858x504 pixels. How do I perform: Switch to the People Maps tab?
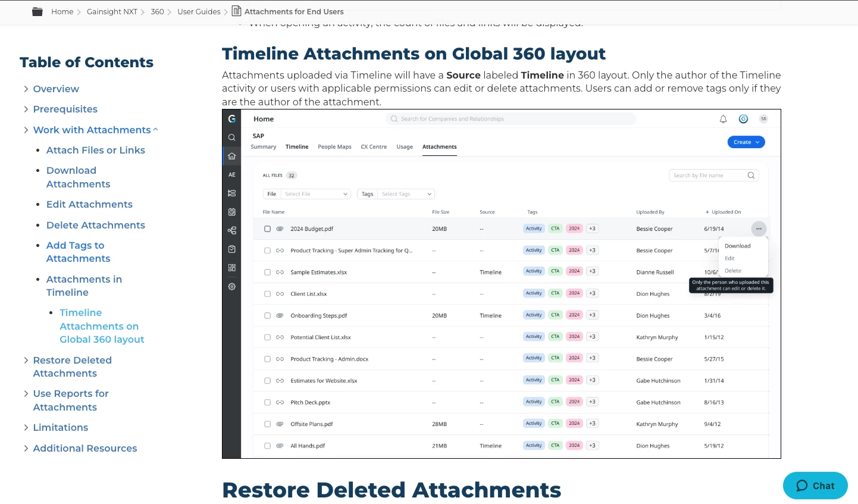(334, 147)
